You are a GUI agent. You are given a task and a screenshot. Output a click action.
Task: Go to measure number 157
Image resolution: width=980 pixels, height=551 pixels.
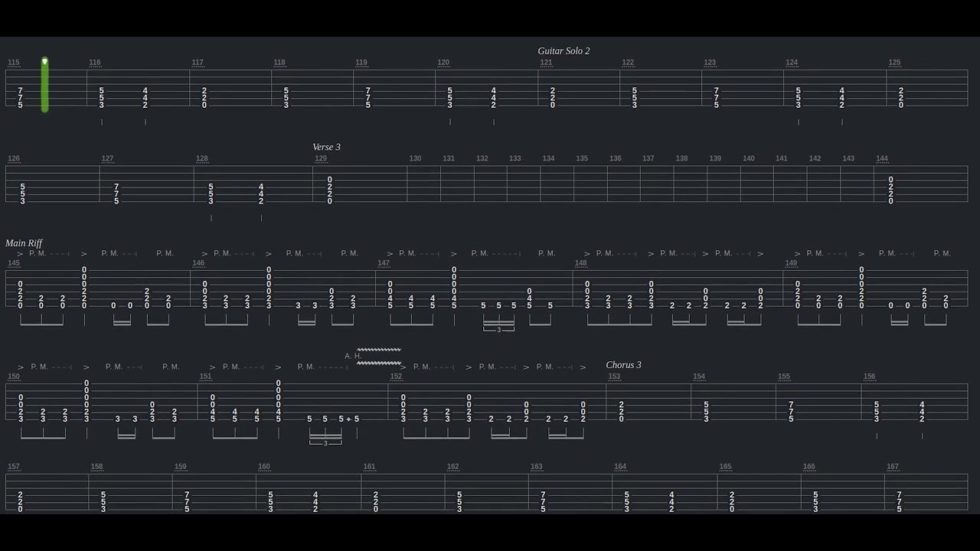(x=14, y=467)
